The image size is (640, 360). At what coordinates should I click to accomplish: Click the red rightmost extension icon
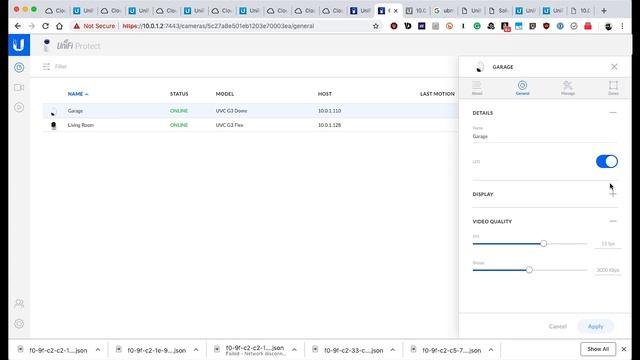point(588,26)
